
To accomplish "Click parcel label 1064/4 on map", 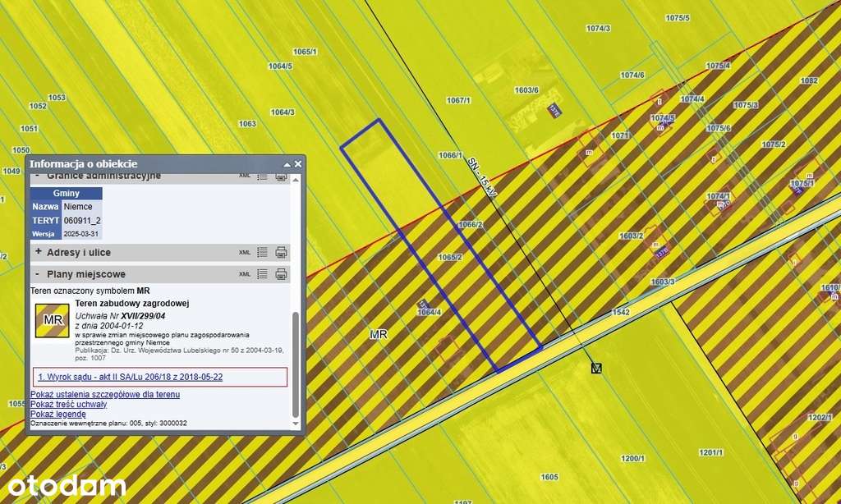I will click(429, 312).
